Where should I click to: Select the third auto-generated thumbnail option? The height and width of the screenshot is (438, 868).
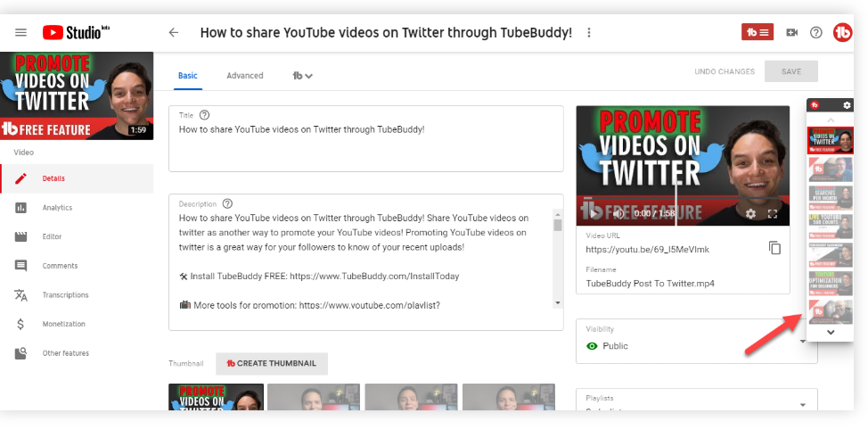[x=412, y=397]
